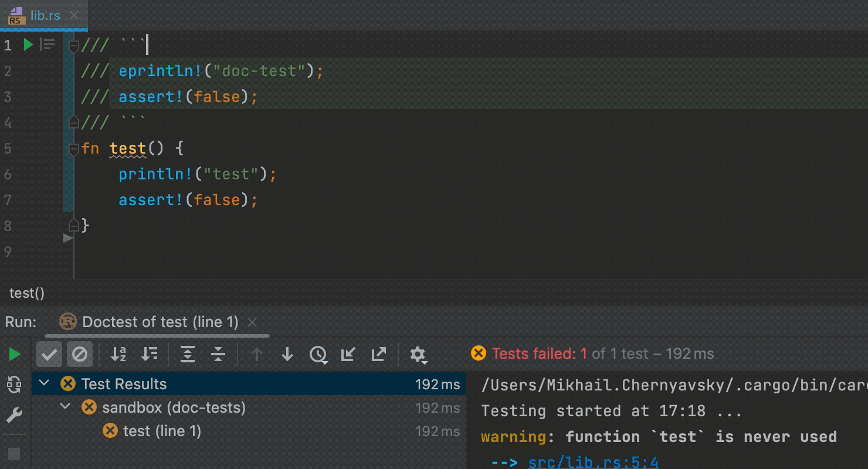Viewport: 868px width, 469px height.
Task: Click the println!("test") line
Action: 197,174
